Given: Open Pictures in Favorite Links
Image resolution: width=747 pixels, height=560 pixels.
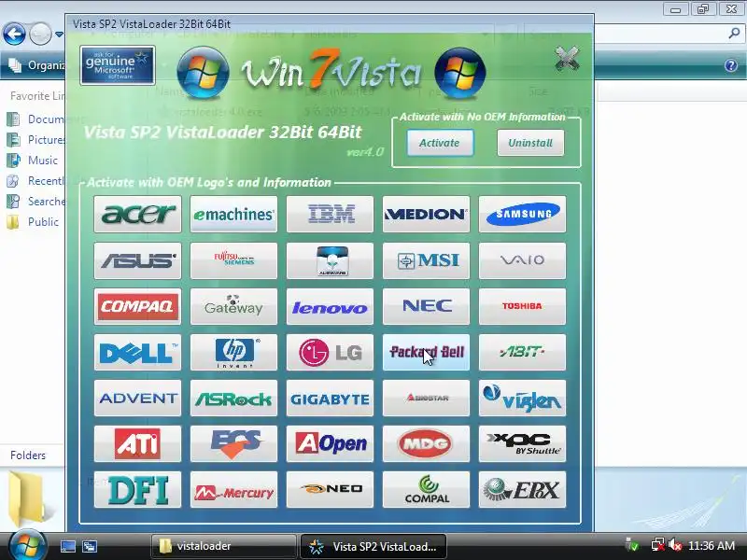Looking at the screenshot, I should (x=36, y=139).
